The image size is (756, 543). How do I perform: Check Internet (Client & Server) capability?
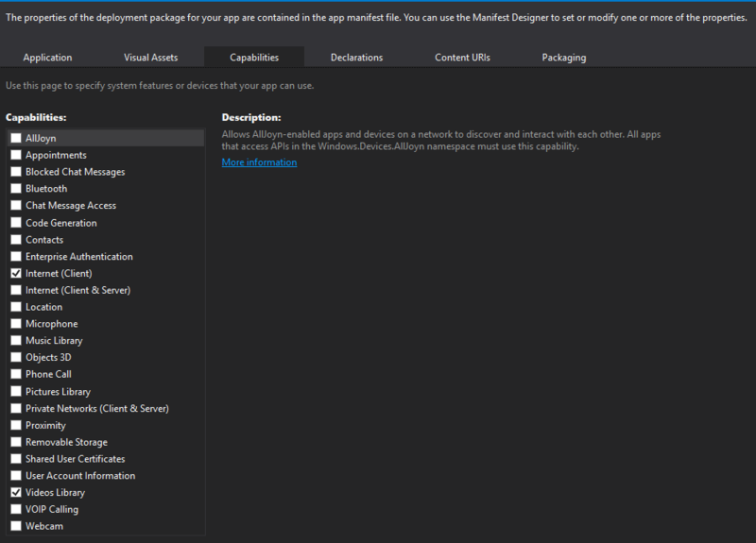tap(16, 290)
